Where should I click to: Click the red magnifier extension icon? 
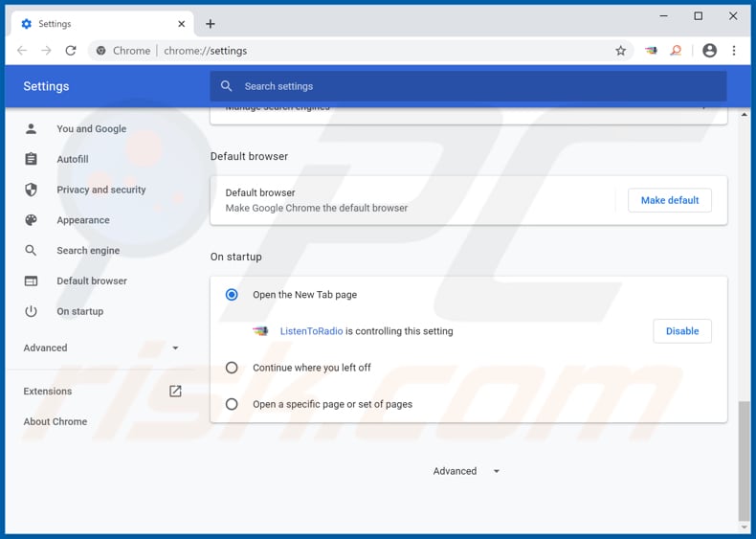[677, 51]
